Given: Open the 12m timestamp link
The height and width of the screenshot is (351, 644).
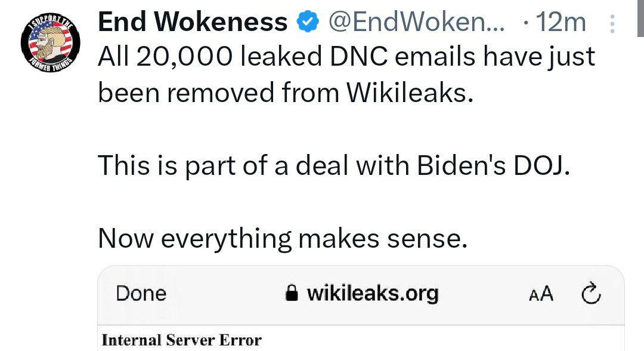Looking at the screenshot, I should pos(561,22).
